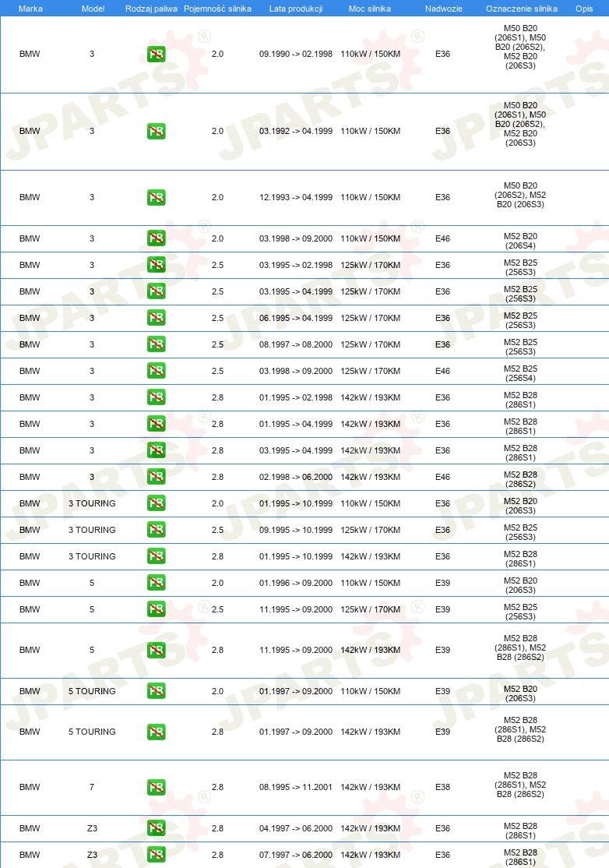Screen dimensions: 609x868
Task: Select fuel icon of the 3 TOURING 2.8 row
Action: point(157,556)
